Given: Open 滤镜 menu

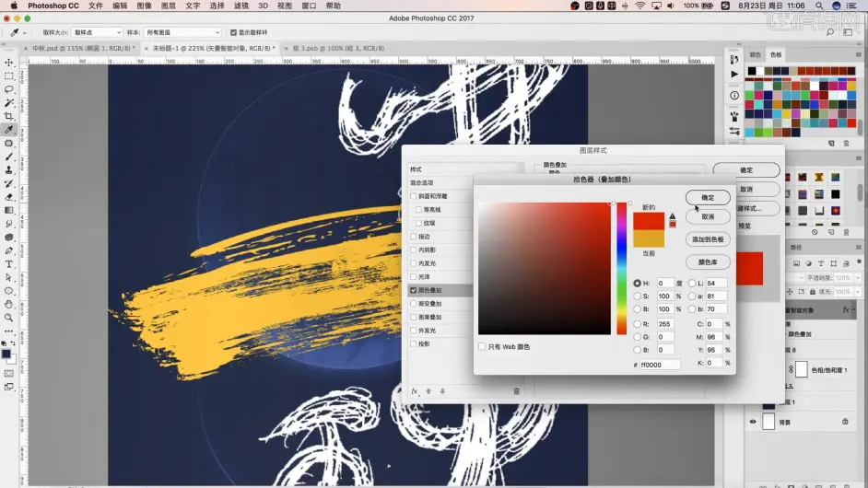Looking at the screenshot, I should click(240, 6).
